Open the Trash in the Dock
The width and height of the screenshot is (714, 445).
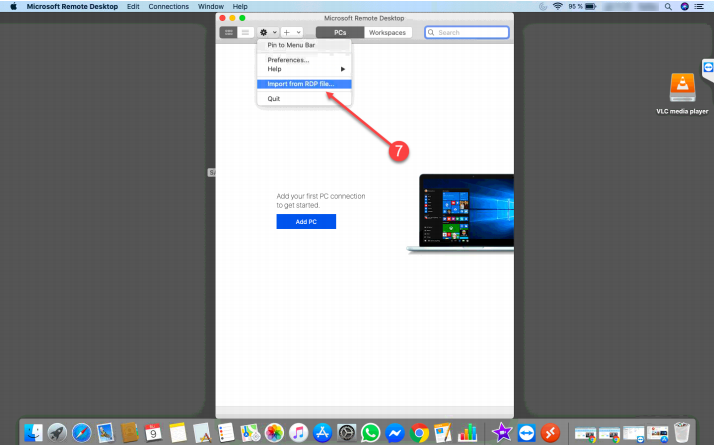tap(682, 432)
